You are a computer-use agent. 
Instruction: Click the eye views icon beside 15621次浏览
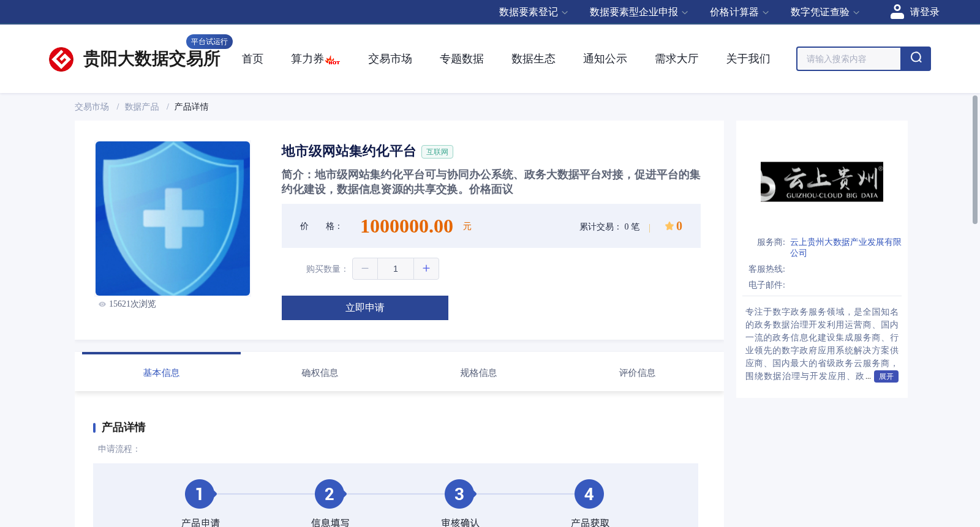tap(102, 304)
